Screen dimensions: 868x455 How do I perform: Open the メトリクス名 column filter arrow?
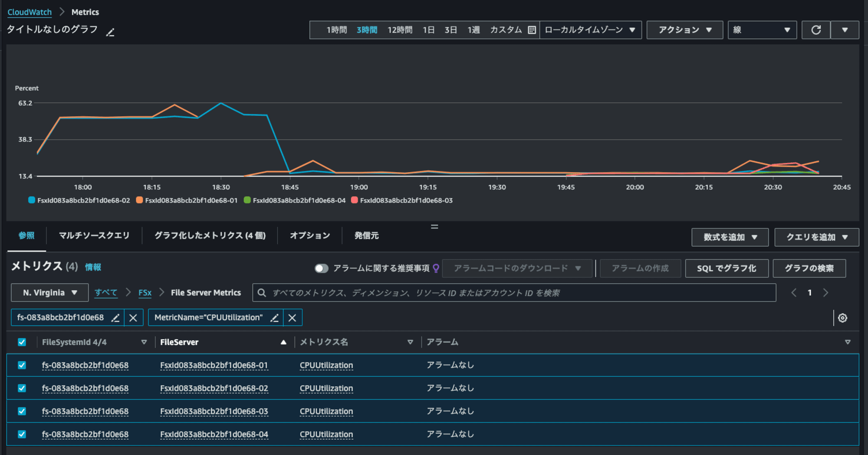pos(410,342)
